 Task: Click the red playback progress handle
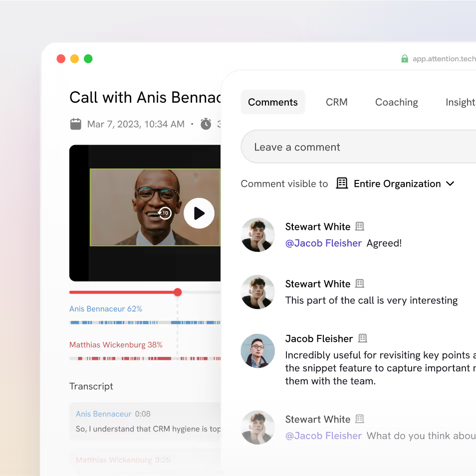pyautogui.click(x=177, y=292)
